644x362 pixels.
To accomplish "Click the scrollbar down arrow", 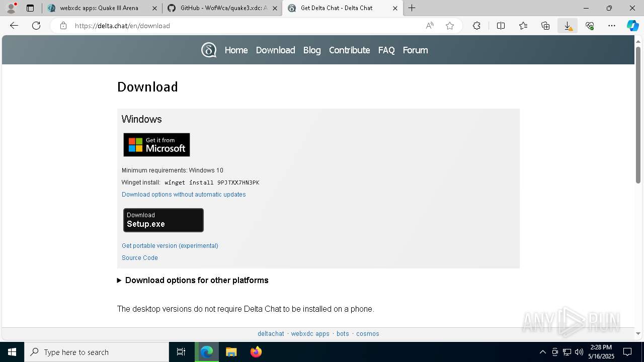I will point(638,333).
